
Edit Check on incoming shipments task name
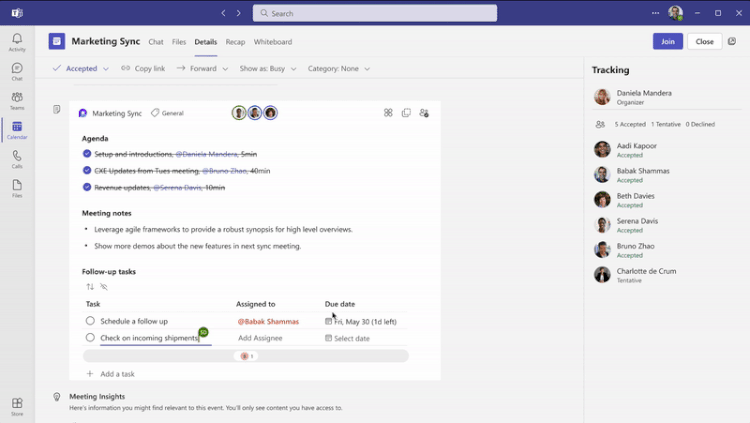(149, 338)
